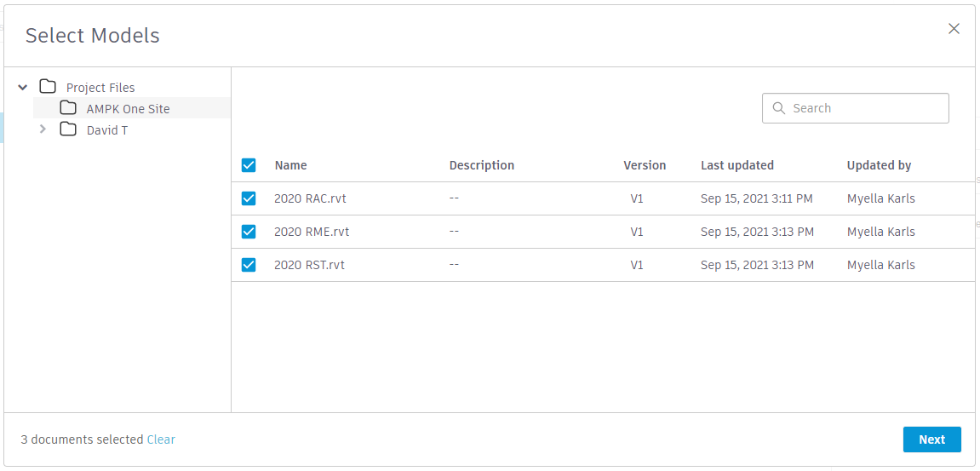This screenshot has height=471, width=980.
Task: Click the Clear selection link
Action: point(161,439)
